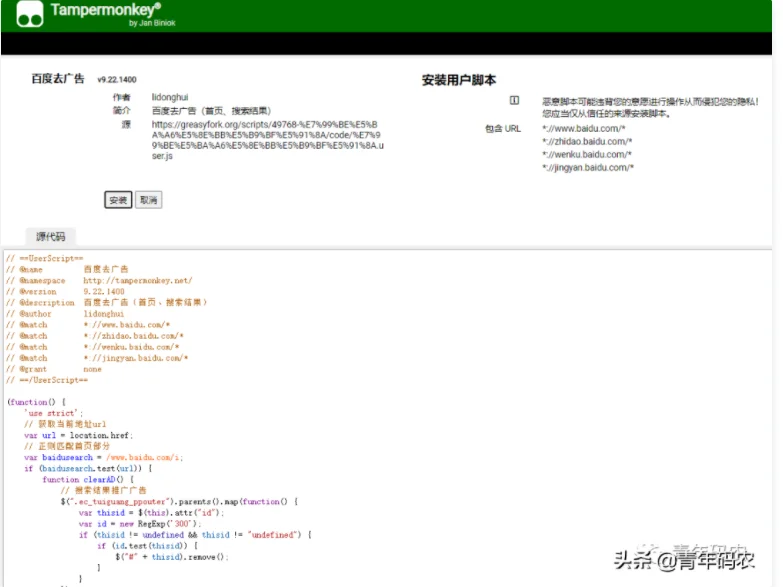Click the include URL *://zhidao.baidu.com/*
783x587 pixels.
(587, 141)
